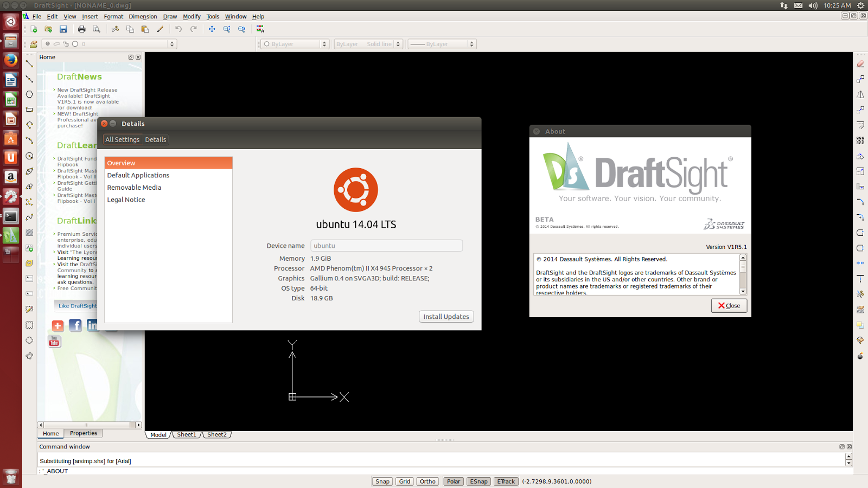Viewport: 868px width, 488px height.
Task: Select the Hatch fill tool
Action: [x=29, y=232]
